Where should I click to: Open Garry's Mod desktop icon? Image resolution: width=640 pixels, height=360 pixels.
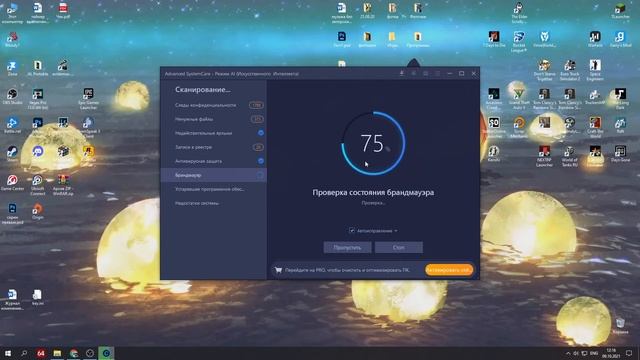point(620,39)
